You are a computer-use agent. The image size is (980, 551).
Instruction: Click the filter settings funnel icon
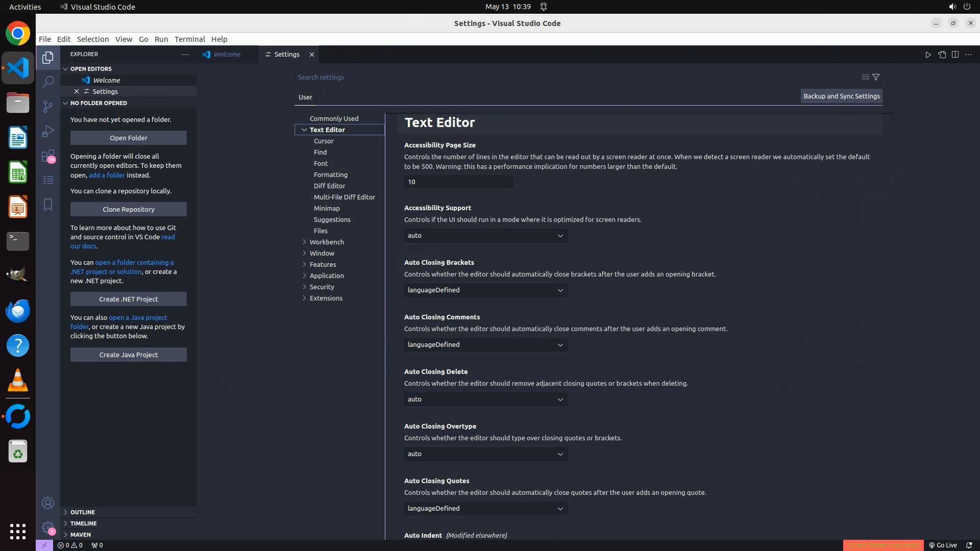[x=876, y=77]
